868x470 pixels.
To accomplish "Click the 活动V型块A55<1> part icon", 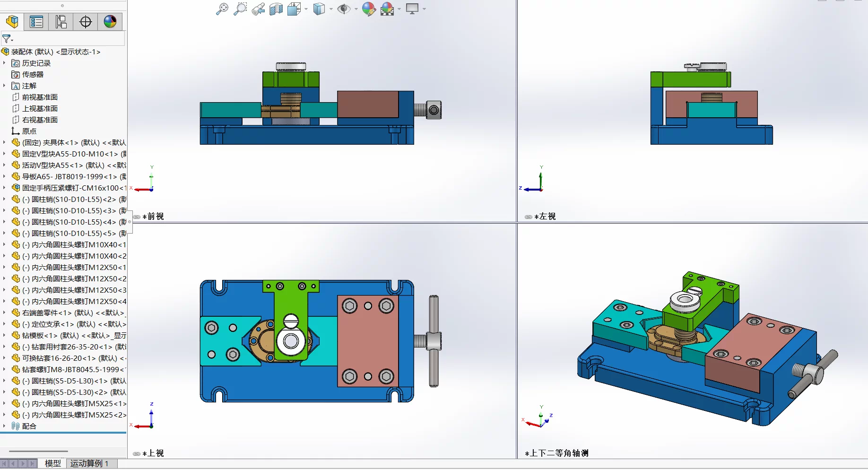I will pyautogui.click(x=16, y=165).
